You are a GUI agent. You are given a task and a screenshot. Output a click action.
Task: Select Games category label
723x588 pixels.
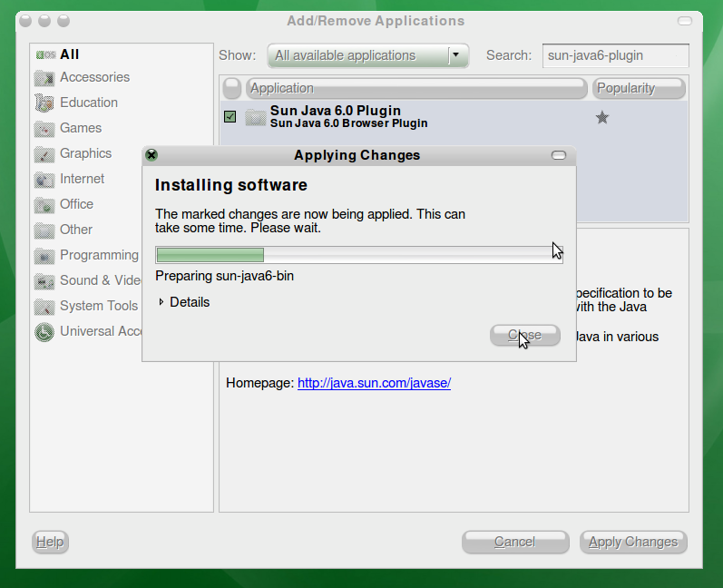[x=81, y=128]
